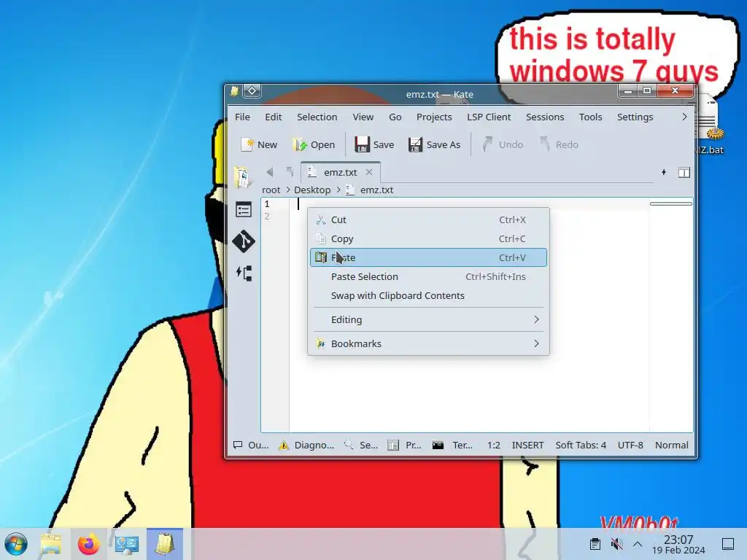This screenshot has height=560, width=747.
Task: Open clipboard tray icon
Action: point(595,543)
